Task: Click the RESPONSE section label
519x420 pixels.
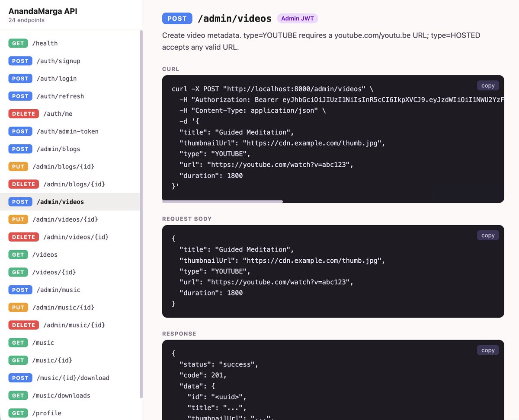Action: click(179, 334)
